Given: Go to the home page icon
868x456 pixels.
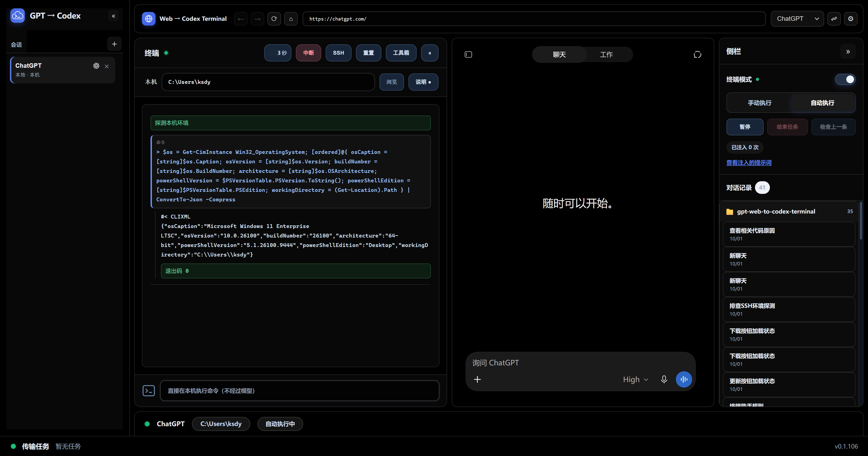Looking at the screenshot, I should 291,19.
